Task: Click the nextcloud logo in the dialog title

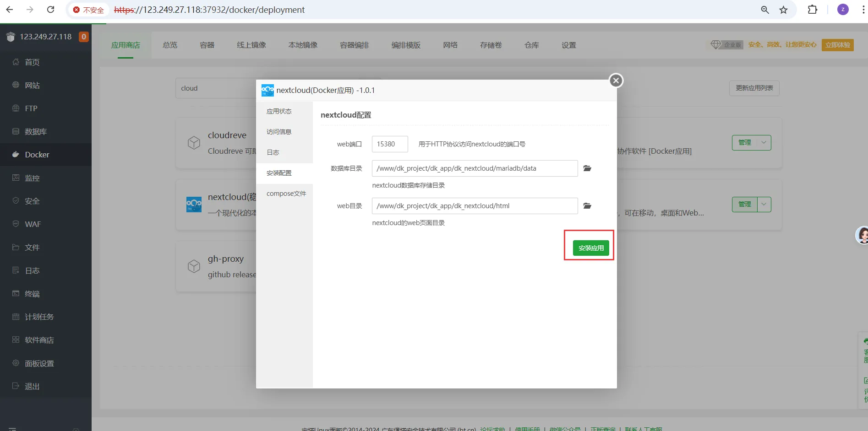Action: tap(267, 90)
